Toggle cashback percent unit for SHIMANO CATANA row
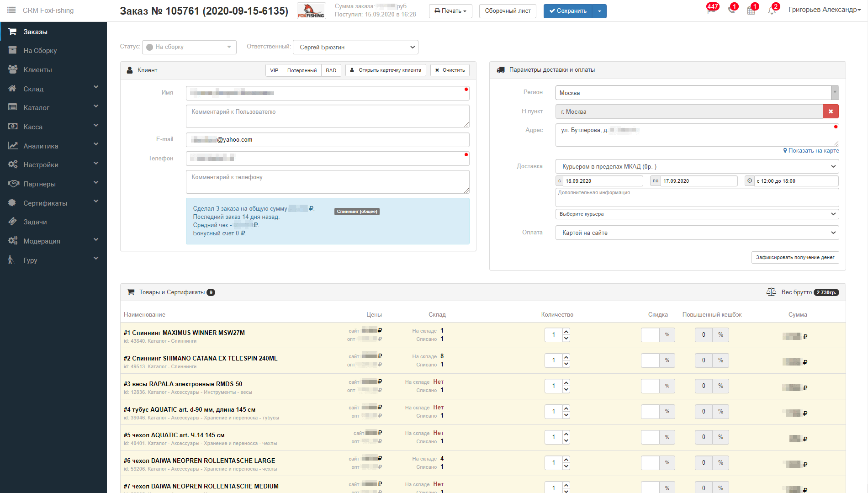 [720, 360]
